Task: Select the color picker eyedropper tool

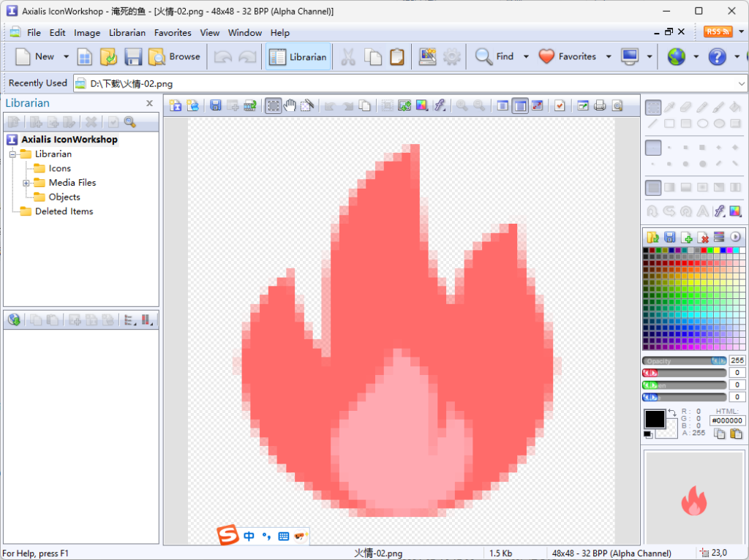Action: [x=670, y=107]
